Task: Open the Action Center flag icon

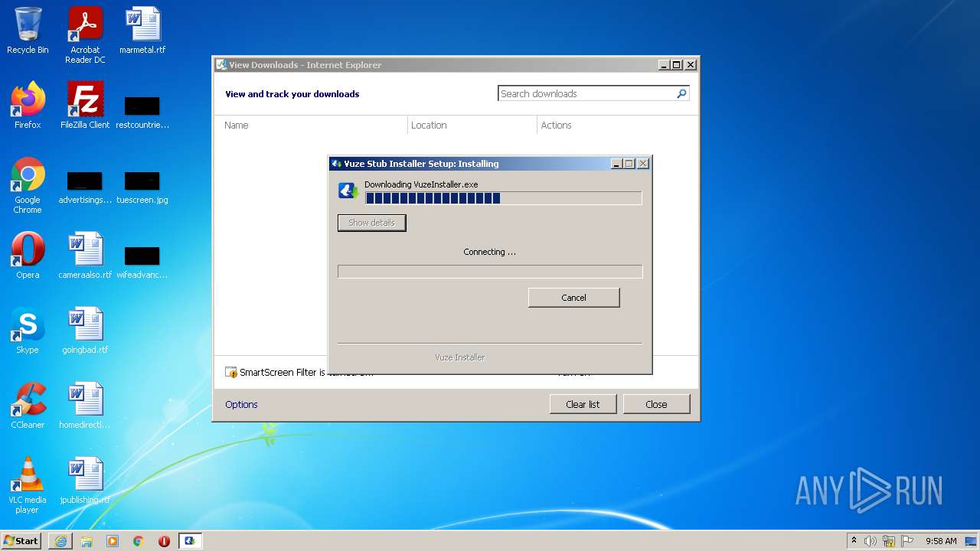Action: [907, 541]
